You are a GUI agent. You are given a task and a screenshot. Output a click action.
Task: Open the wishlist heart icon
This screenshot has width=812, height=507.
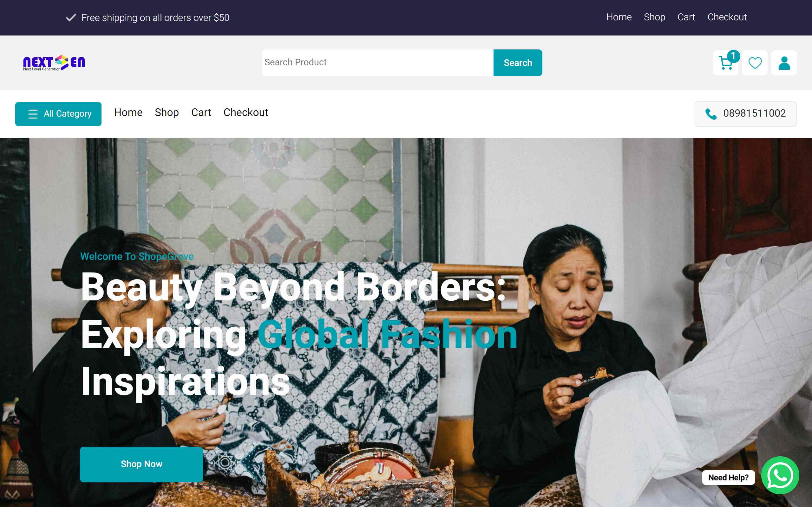tap(755, 63)
